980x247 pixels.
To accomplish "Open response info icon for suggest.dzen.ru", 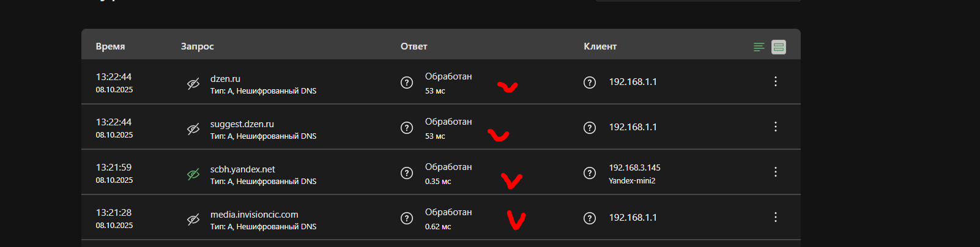I will (x=407, y=128).
